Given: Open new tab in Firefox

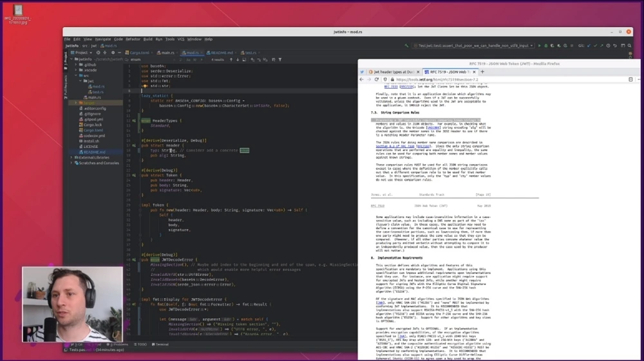Looking at the screenshot, I should [x=482, y=72].
